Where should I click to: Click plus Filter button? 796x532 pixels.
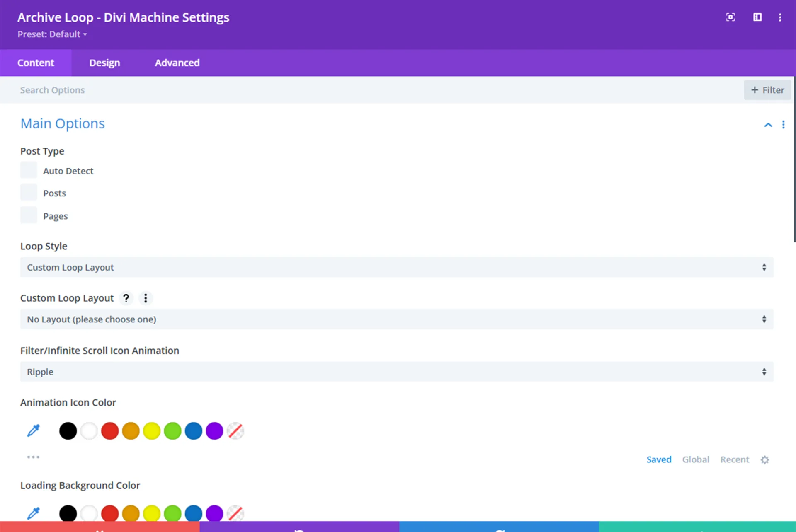(x=767, y=90)
